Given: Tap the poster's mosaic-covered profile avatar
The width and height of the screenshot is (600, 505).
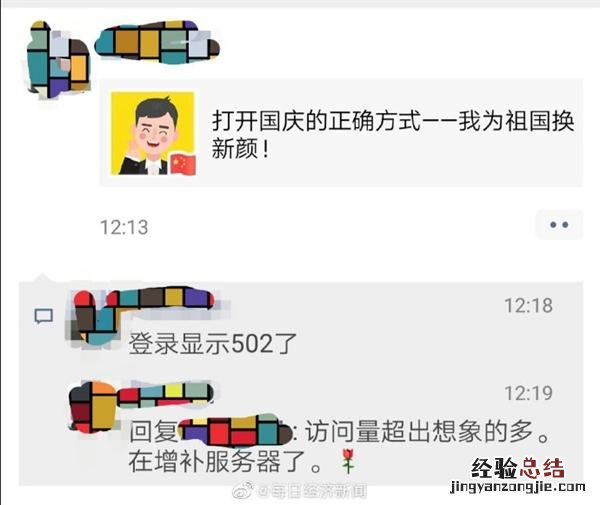Looking at the screenshot, I should 58,59.
